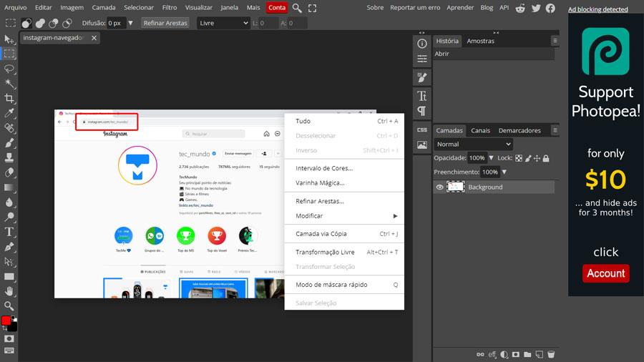
Task: Enable intersect selection mode
Action: [67, 24]
